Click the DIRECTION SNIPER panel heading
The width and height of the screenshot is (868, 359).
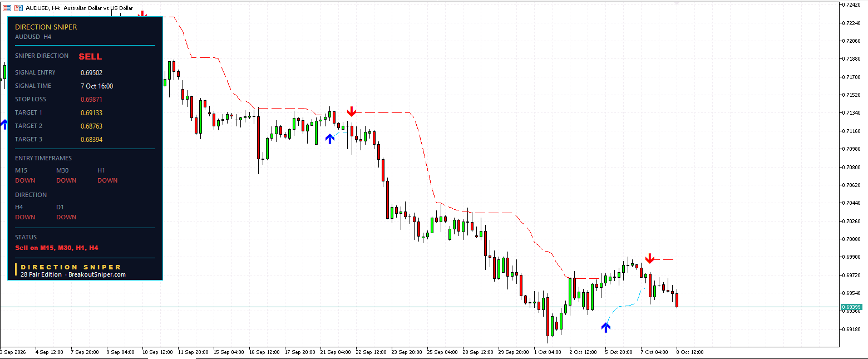tap(46, 27)
